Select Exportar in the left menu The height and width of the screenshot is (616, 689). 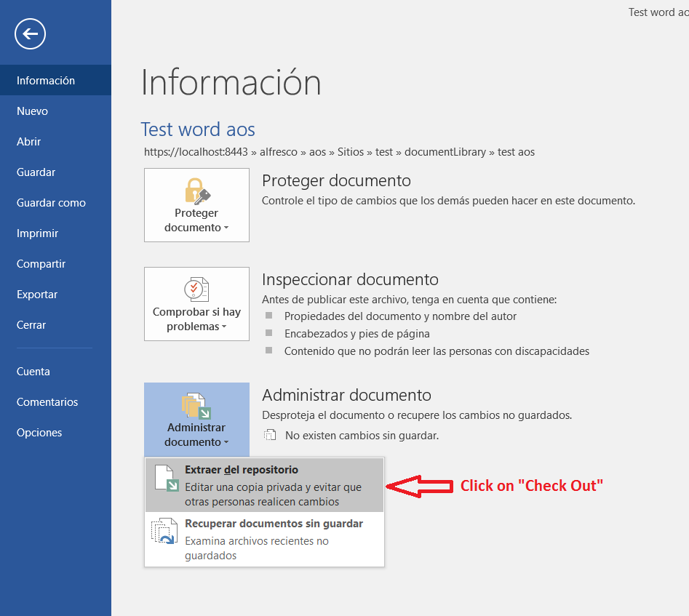pos(37,295)
